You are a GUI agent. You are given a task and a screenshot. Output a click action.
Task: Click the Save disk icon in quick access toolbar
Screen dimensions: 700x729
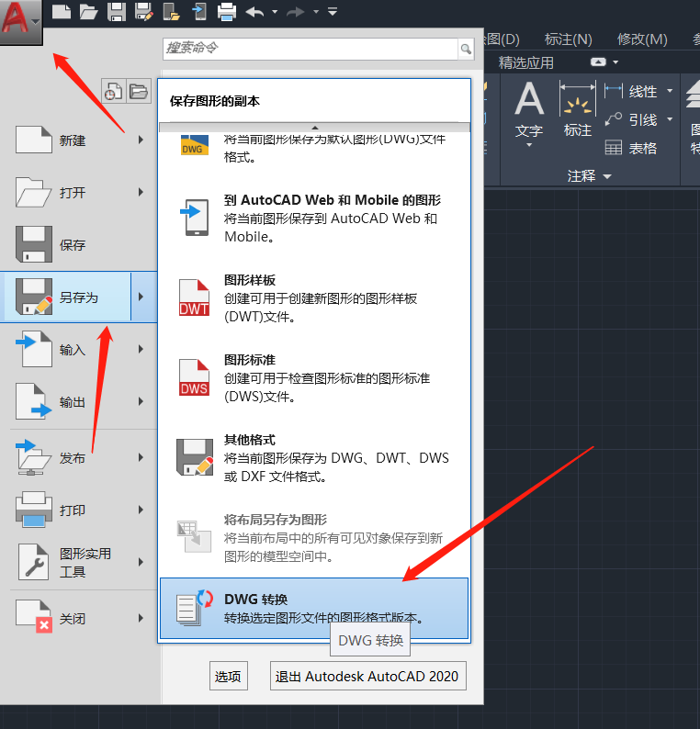[x=117, y=12]
